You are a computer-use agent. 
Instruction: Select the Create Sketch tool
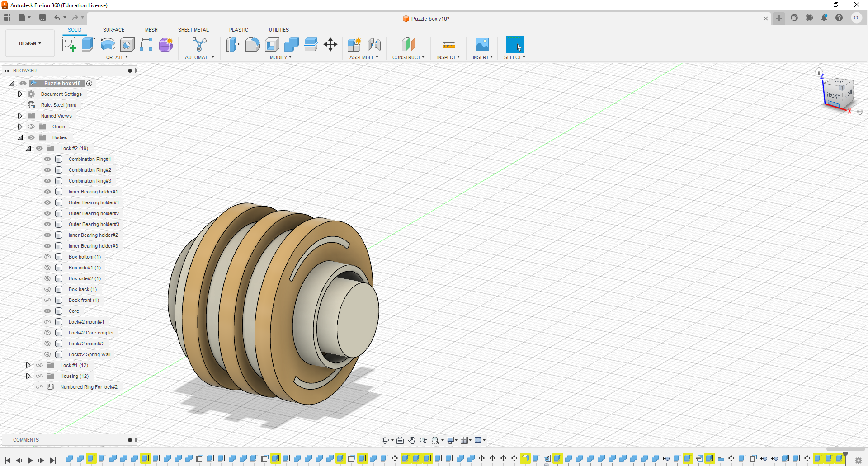(x=69, y=44)
